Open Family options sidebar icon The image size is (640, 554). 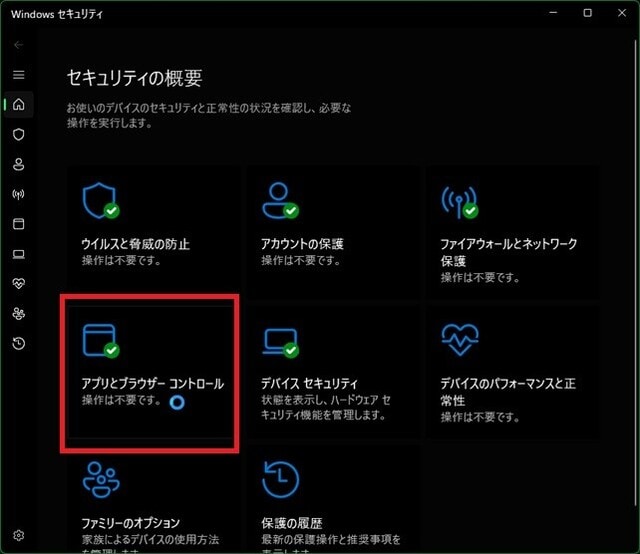point(19,314)
